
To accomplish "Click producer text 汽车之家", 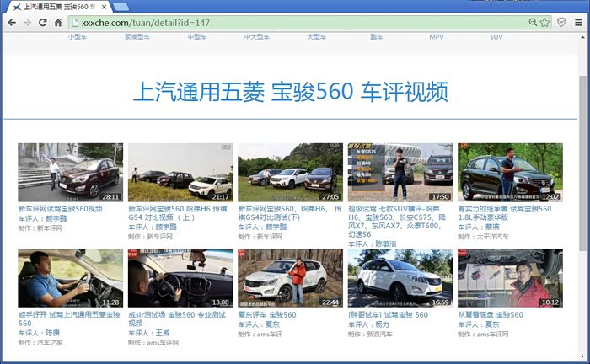I will (x=50, y=343).
